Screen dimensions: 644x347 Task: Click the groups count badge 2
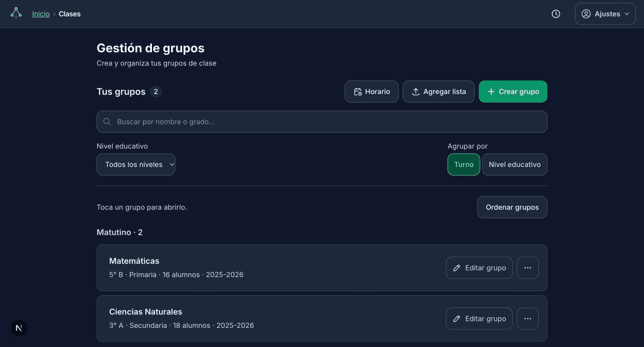point(156,92)
